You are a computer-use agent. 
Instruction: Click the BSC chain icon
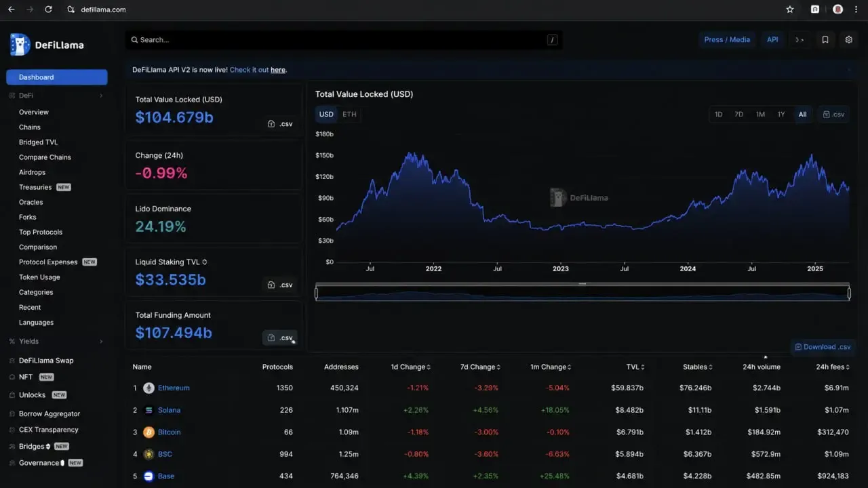(x=149, y=454)
